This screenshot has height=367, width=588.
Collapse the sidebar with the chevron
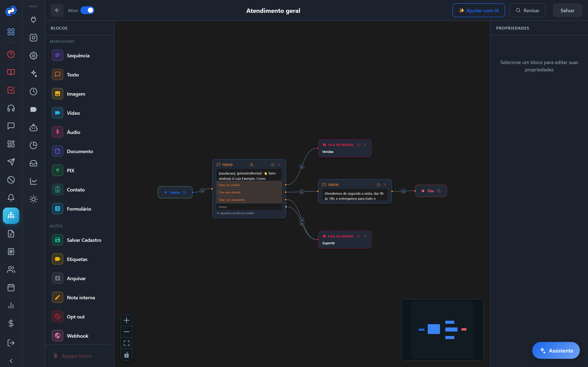click(11, 361)
